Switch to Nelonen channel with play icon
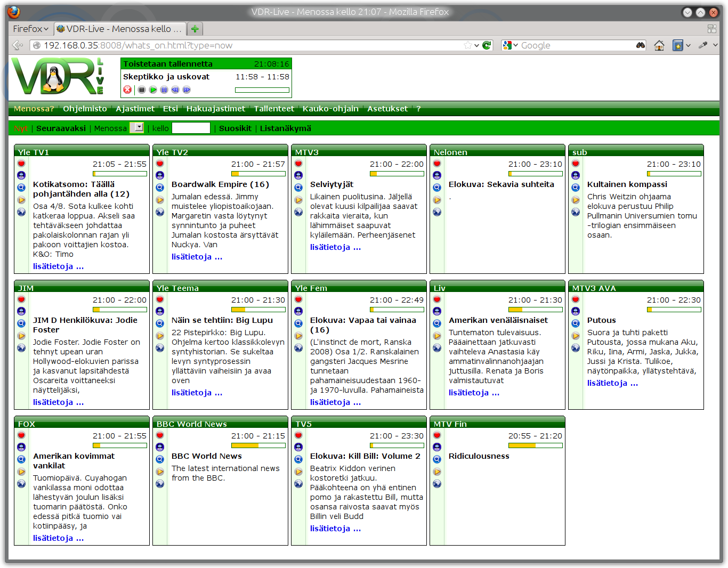 [x=437, y=200]
